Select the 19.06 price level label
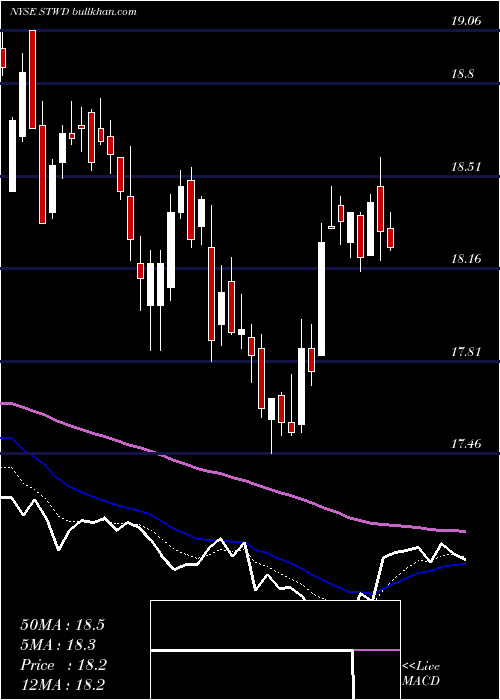 click(466, 21)
